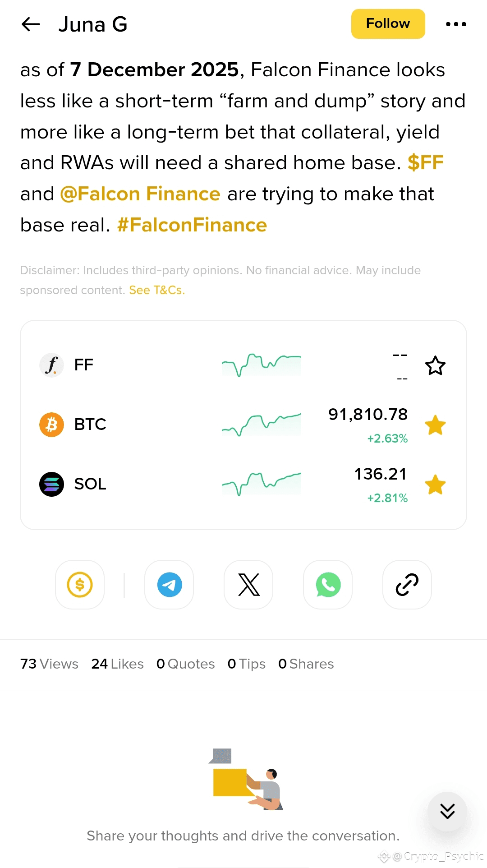Share post via Telegram
This screenshot has width=487, height=868.
pyautogui.click(x=169, y=585)
